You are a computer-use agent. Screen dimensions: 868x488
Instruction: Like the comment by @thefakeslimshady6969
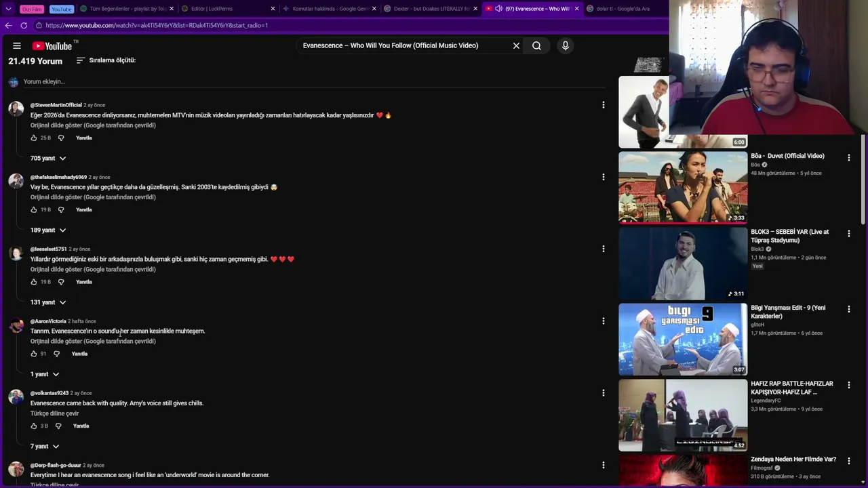(34, 209)
